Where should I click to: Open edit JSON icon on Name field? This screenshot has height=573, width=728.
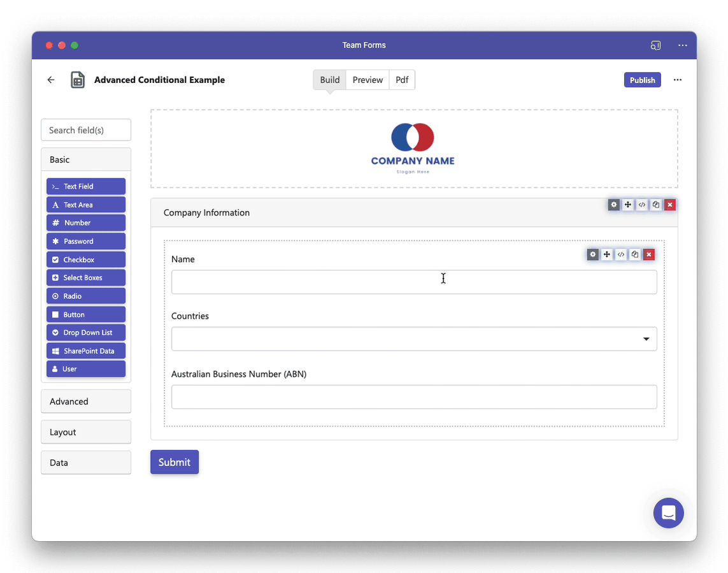621,254
